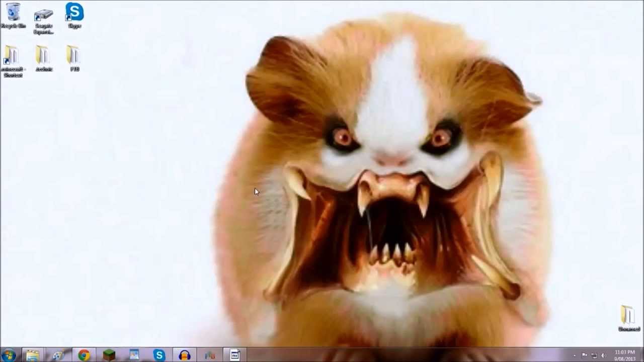Open the Recycle Bin

coord(14,13)
